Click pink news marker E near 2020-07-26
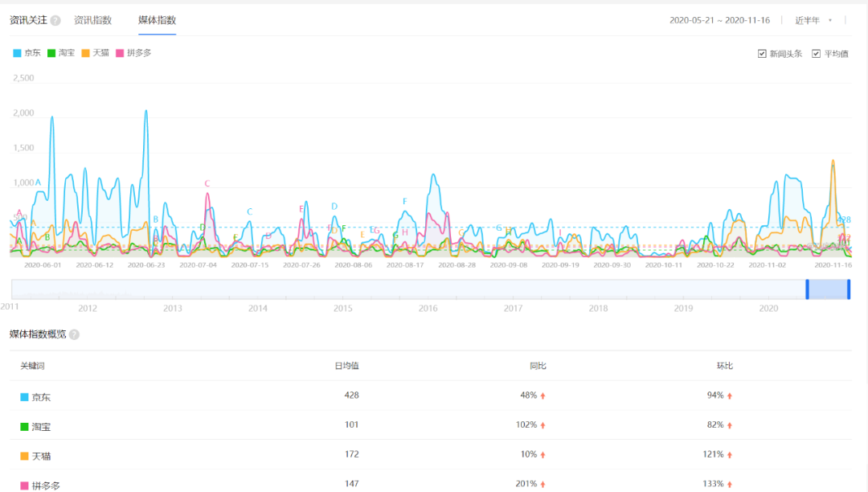The width and height of the screenshot is (868, 492). coord(301,209)
